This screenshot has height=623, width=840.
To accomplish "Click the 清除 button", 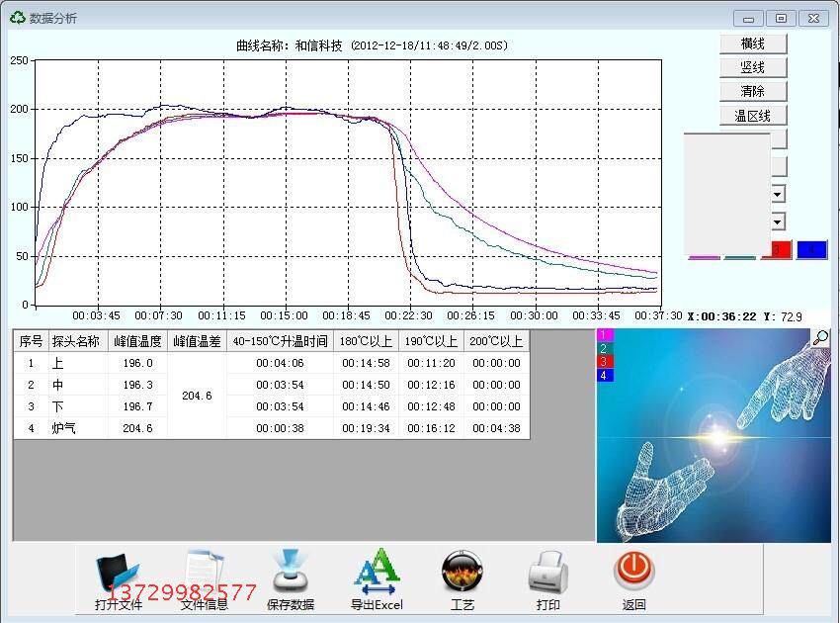I will (x=753, y=91).
